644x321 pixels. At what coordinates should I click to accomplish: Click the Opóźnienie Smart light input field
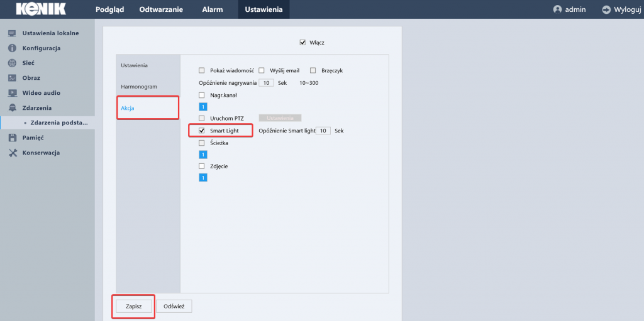coord(323,131)
